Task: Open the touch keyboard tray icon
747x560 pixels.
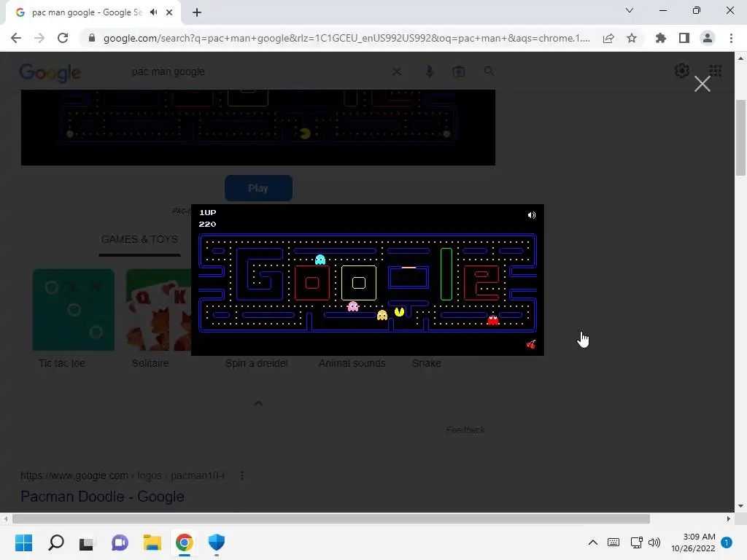Action: point(614,542)
